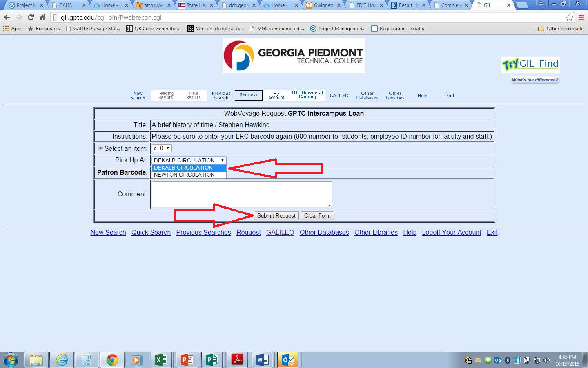Click the browser Back arrow
This screenshot has width=588, height=368.
click(7, 18)
